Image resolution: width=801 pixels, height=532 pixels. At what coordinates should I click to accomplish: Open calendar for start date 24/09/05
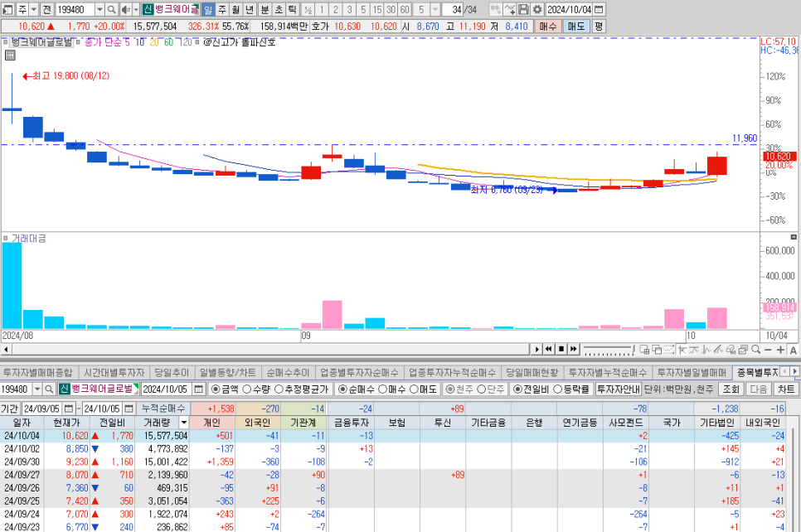click(x=69, y=409)
